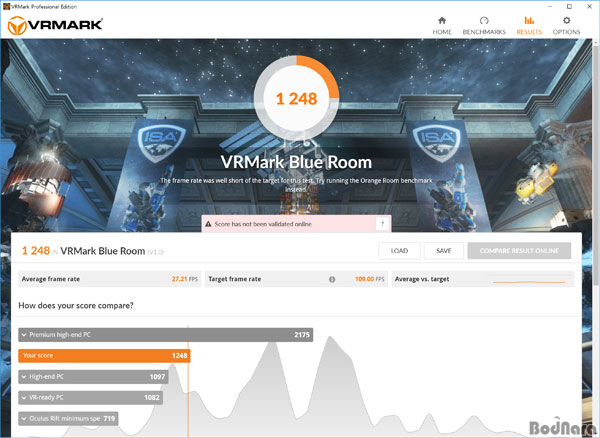Click the warning triangle icon in validation notice

pyautogui.click(x=208, y=224)
